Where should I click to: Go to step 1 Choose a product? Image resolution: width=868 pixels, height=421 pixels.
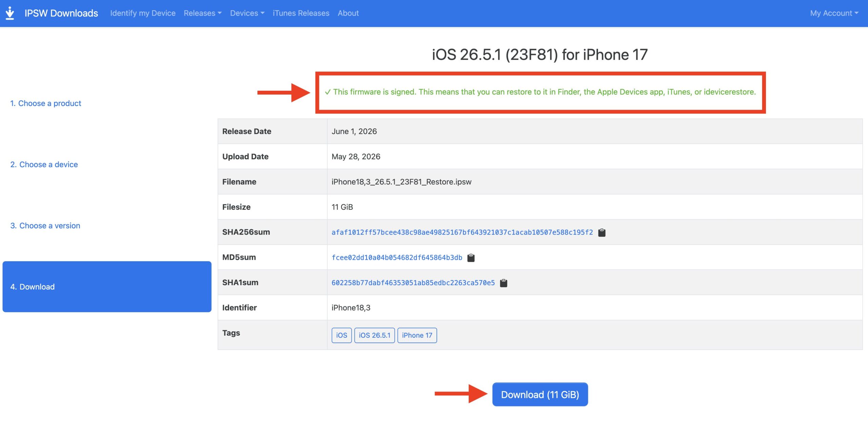pos(45,103)
